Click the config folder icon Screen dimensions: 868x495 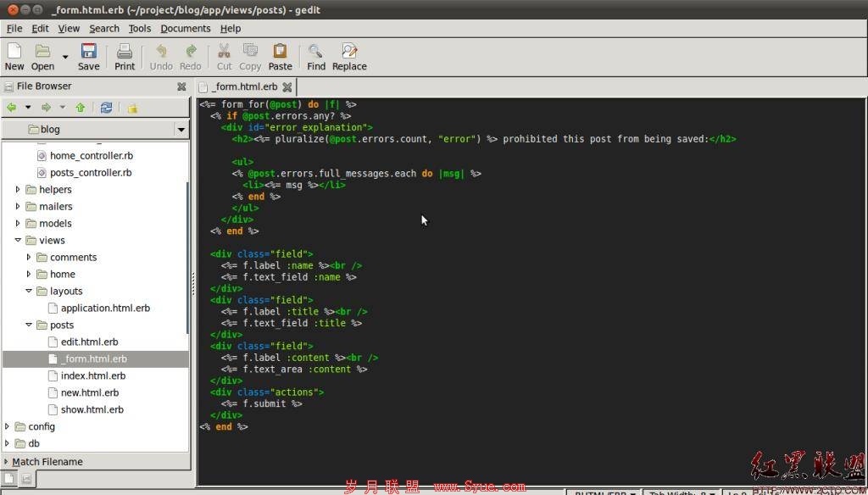coord(20,426)
